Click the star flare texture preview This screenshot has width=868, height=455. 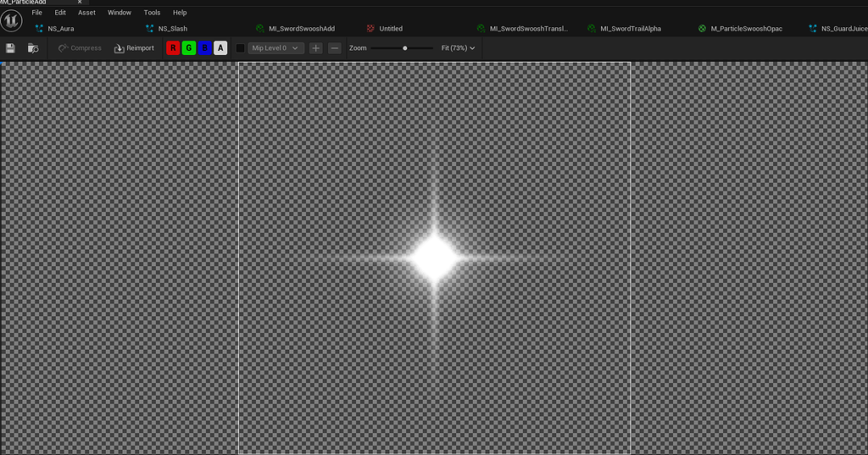pos(435,258)
